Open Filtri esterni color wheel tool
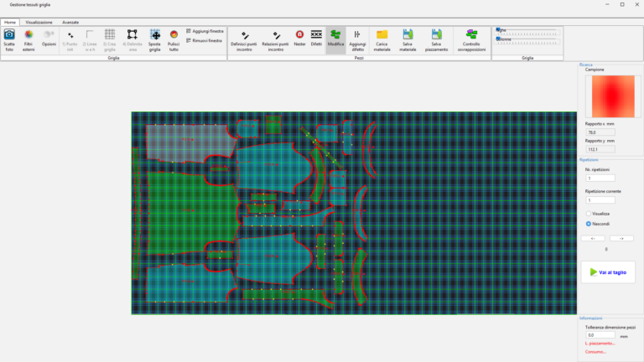This screenshot has height=362, width=644. coord(29,35)
